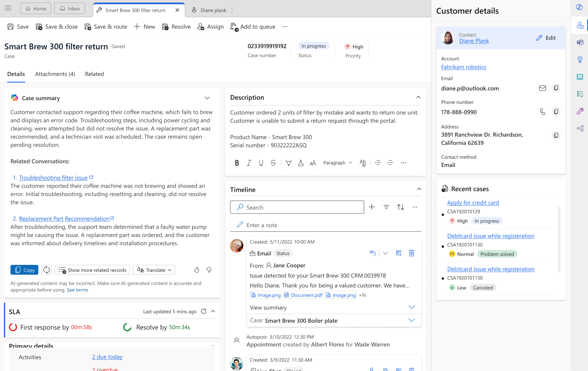
Task: Click the Enter a note field
Action: 326,225
